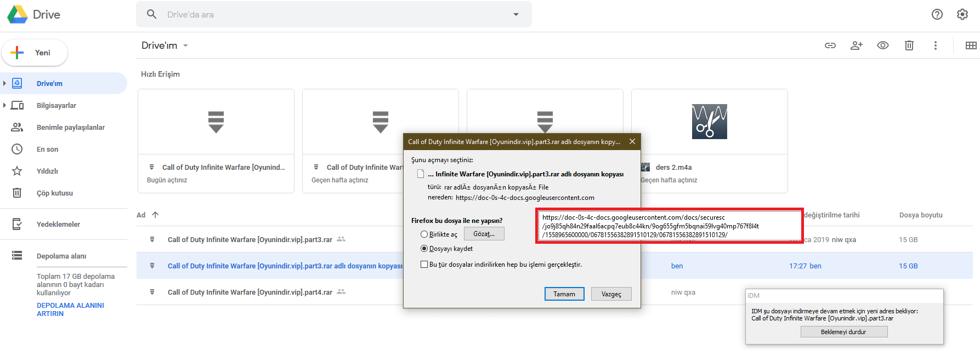Click the niw qxa owner on part4 row
Image resolution: width=980 pixels, height=350 pixels.
pos(683,292)
